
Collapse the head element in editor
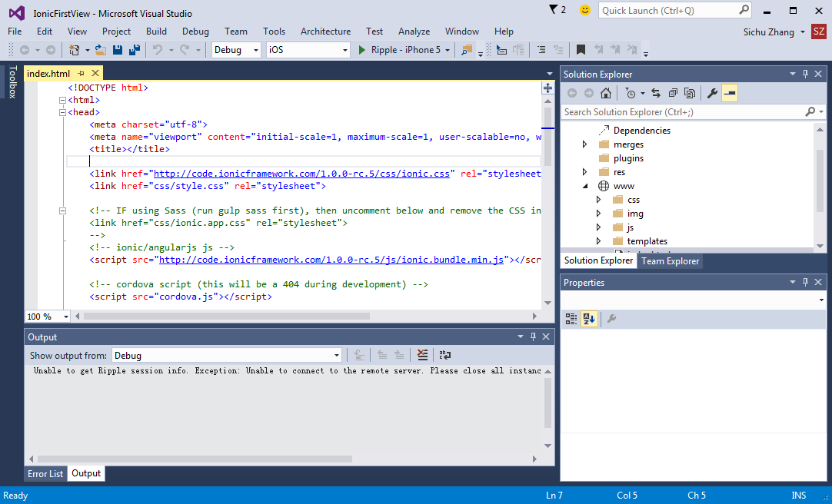62,112
